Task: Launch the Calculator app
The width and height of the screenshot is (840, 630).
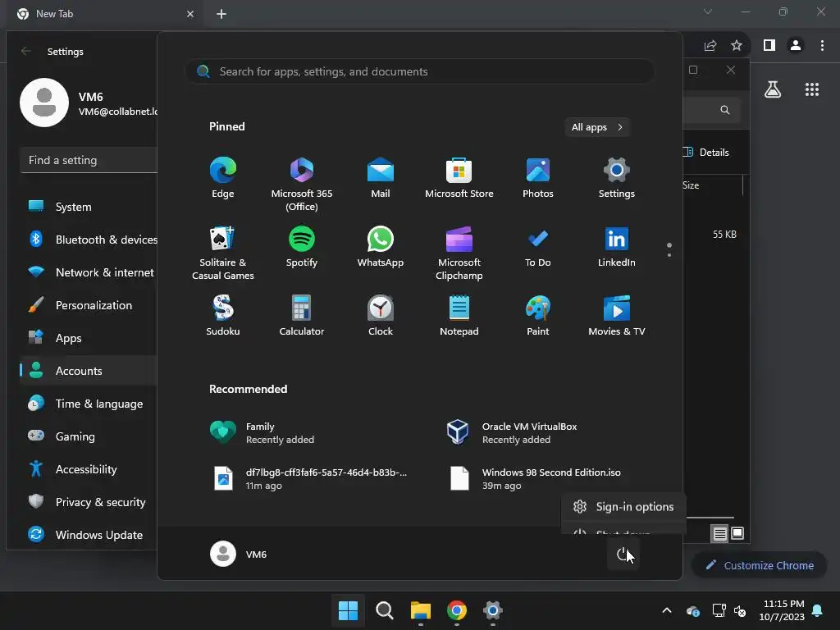Action: pyautogui.click(x=302, y=316)
